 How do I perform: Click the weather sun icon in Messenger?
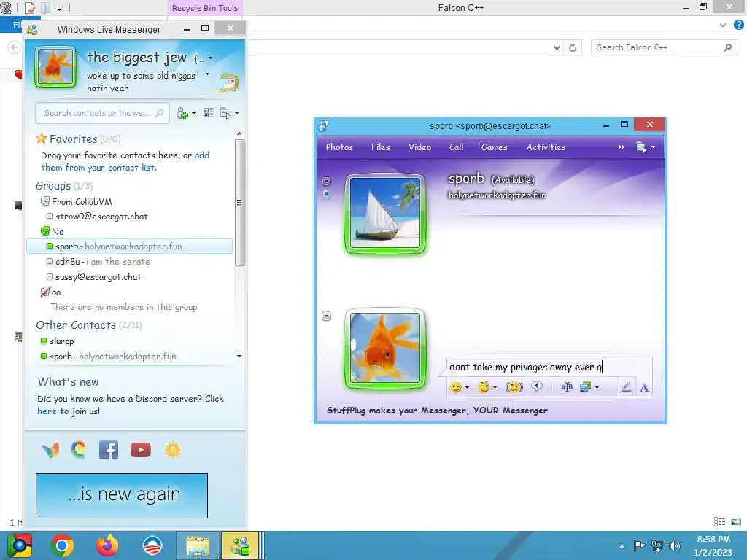[x=173, y=450]
